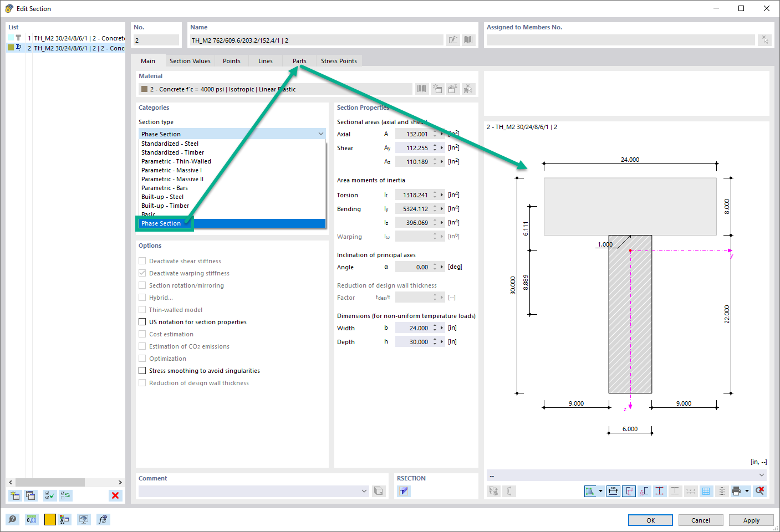Open the help question mark icon
This screenshot has width=780, height=532.
(x=12, y=519)
